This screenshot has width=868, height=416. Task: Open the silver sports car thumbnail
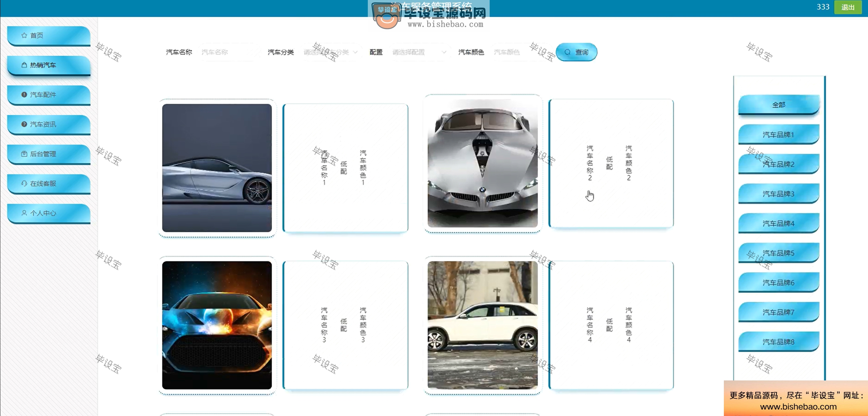point(217,168)
